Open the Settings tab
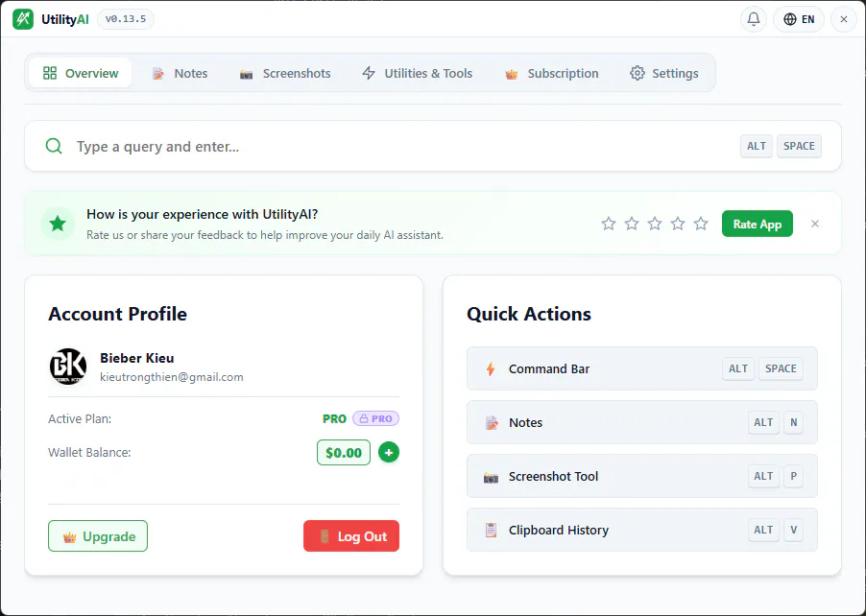The height and width of the screenshot is (616, 866). point(663,73)
